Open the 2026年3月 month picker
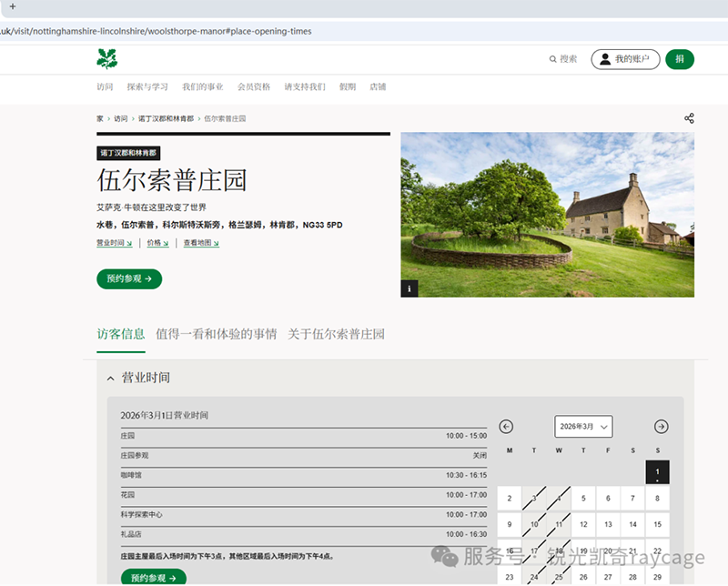Image resolution: width=728 pixels, height=586 pixels. (x=583, y=426)
